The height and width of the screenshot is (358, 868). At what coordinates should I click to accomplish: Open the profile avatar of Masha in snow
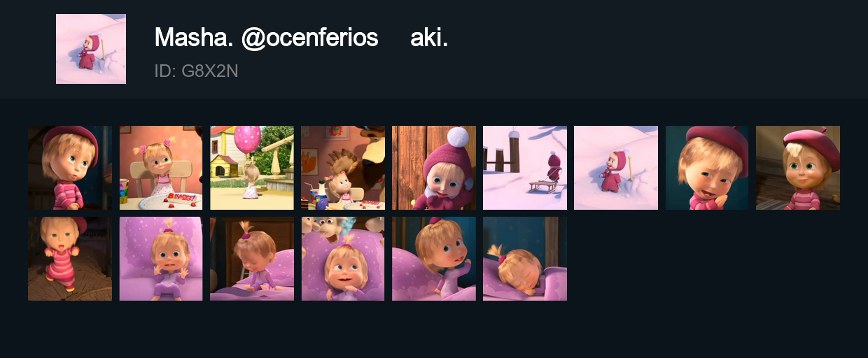91,49
